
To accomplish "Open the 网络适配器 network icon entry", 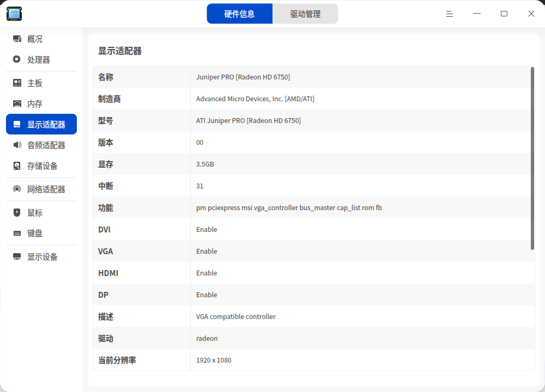I will click(17, 189).
